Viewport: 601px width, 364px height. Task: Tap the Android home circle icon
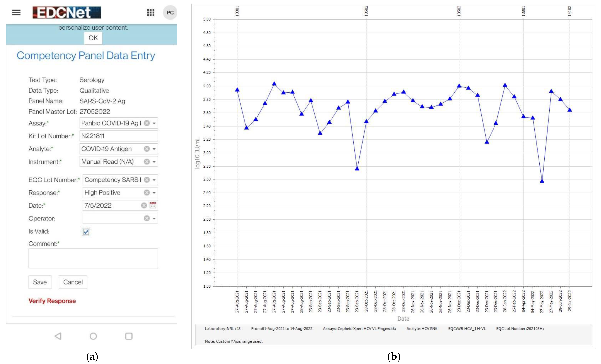point(93,336)
